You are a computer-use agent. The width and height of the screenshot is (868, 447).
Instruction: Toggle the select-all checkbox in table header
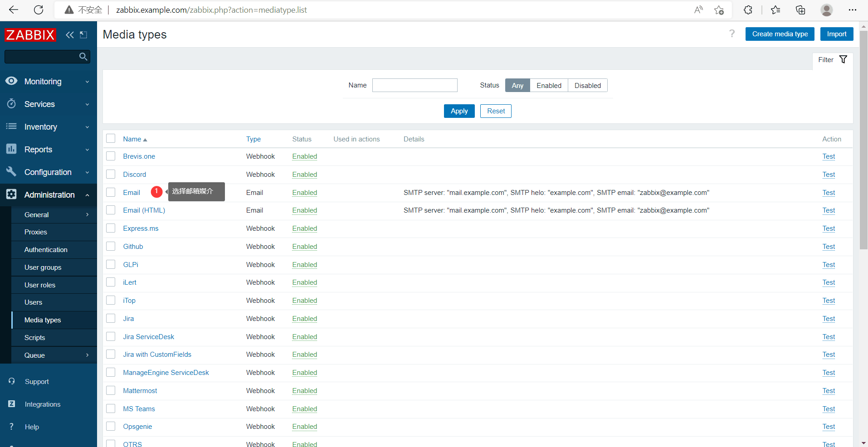111,138
